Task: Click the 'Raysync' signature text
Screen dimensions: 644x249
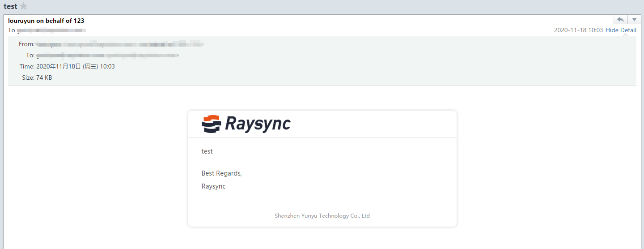Action: pyautogui.click(x=214, y=186)
